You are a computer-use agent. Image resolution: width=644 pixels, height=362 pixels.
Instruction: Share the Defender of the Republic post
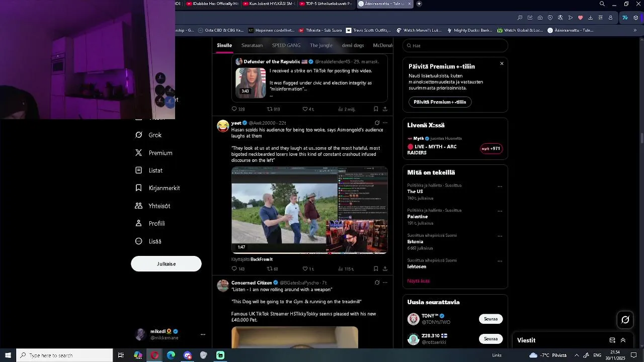pyautogui.click(x=385, y=109)
